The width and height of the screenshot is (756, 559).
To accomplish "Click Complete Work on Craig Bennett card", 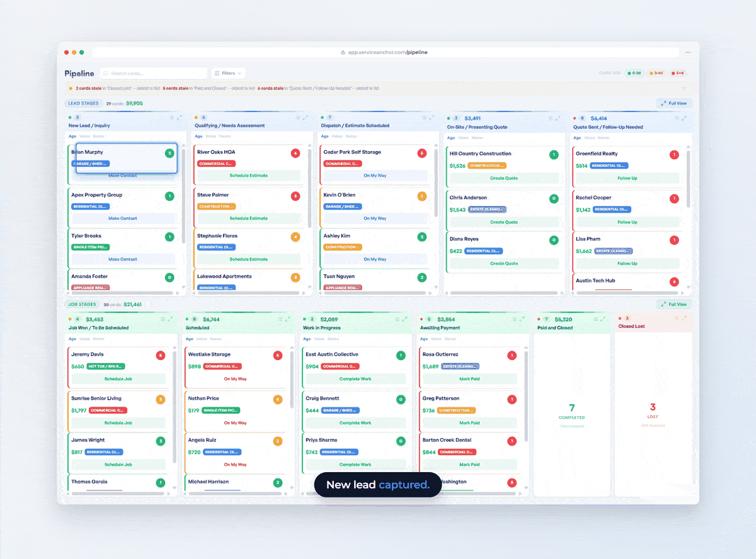I will (355, 423).
